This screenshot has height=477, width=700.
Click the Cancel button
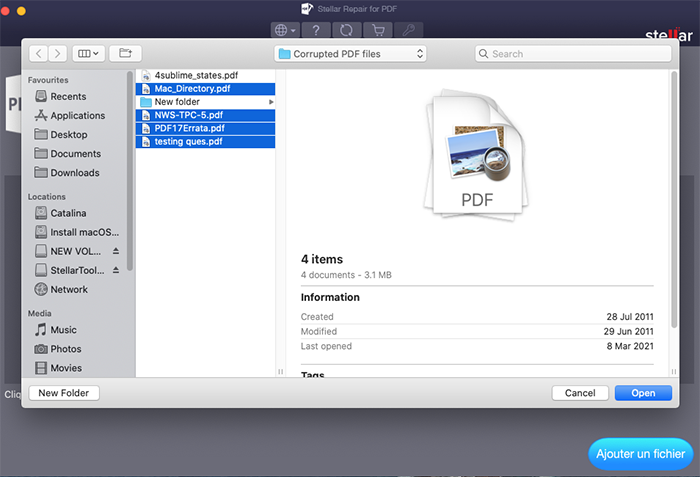coord(580,393)
